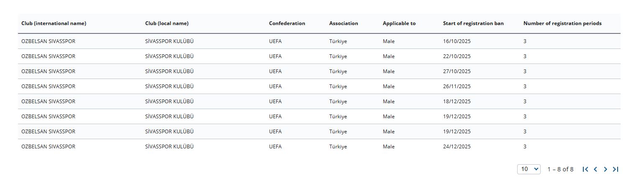
Task: Open the rows-per-page dropdown showing 10
Action: pyautogui.click(x=529, y=169)
